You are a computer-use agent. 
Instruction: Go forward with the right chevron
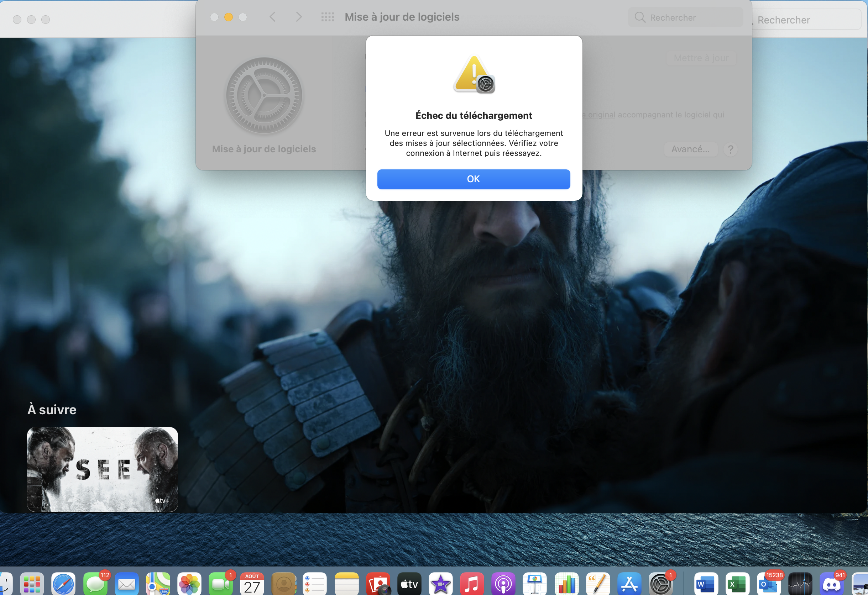(x=298, y=17)
